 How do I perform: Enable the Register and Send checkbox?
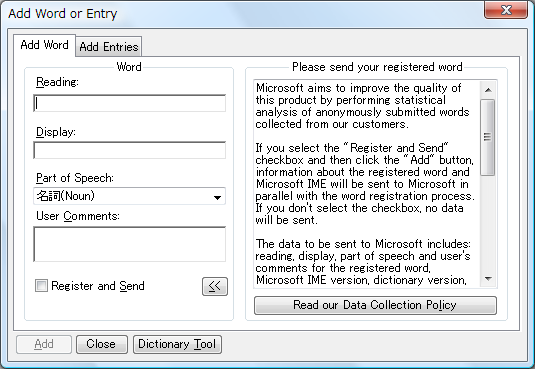pos(41,285)
